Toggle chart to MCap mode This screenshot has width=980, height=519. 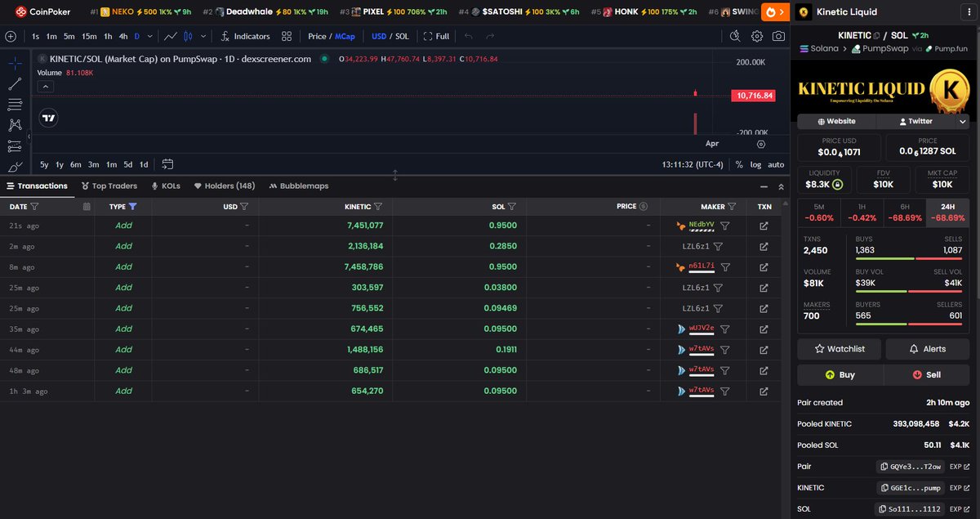point(345,36)
